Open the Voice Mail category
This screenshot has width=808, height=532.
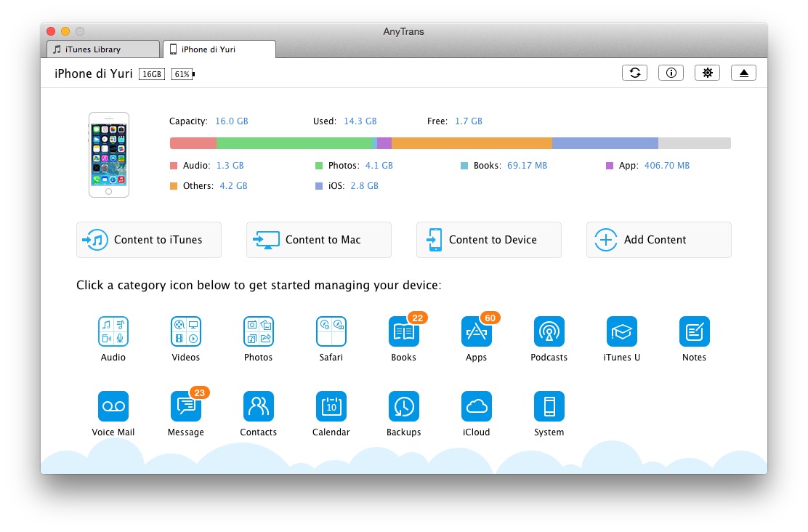(x=113, y=406)
